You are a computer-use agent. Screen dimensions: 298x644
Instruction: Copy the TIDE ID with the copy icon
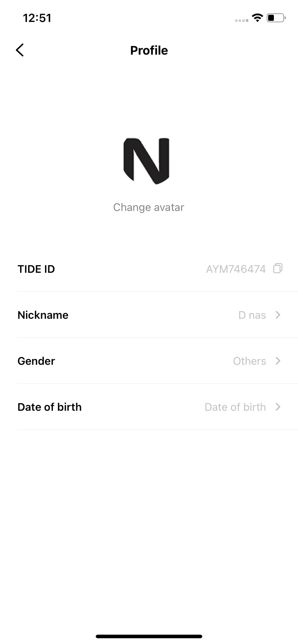click(x=278, y=268)
